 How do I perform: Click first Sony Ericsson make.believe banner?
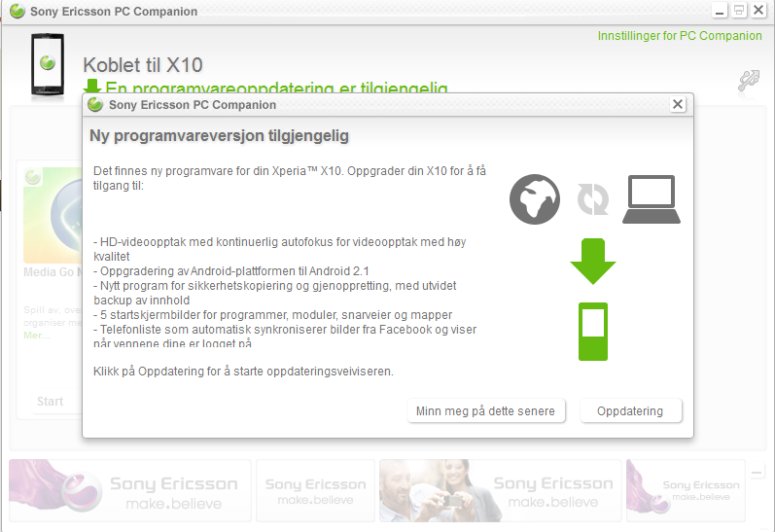tap(130, 490)
